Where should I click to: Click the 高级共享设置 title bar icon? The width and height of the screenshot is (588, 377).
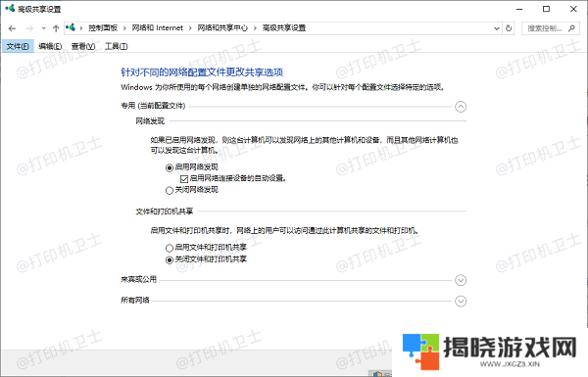[x=10, y=8]
